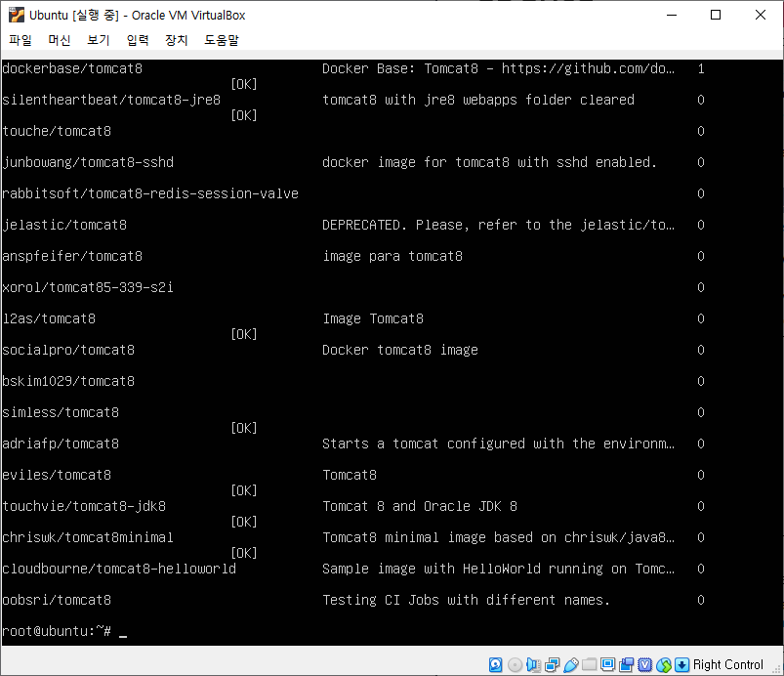Screen dimensions: 784x676
Task: Click the VirtualBox title bar icon
Action: point(16,15)
